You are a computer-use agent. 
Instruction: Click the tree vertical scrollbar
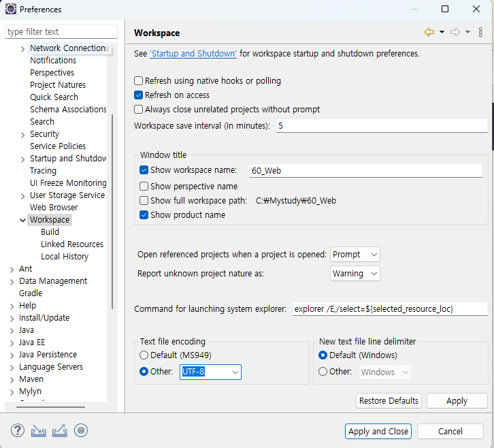point(112,211)
